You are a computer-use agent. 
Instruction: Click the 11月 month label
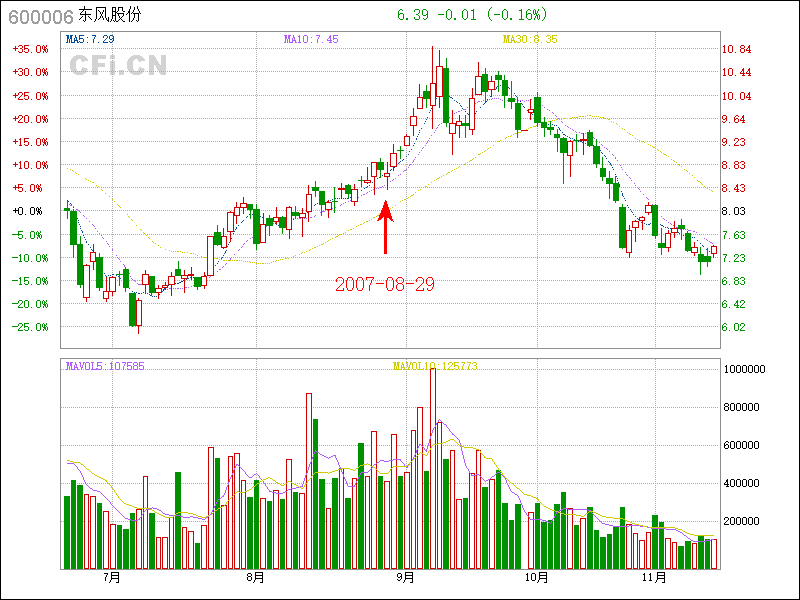pyautogui.click(x=655, y=578)
